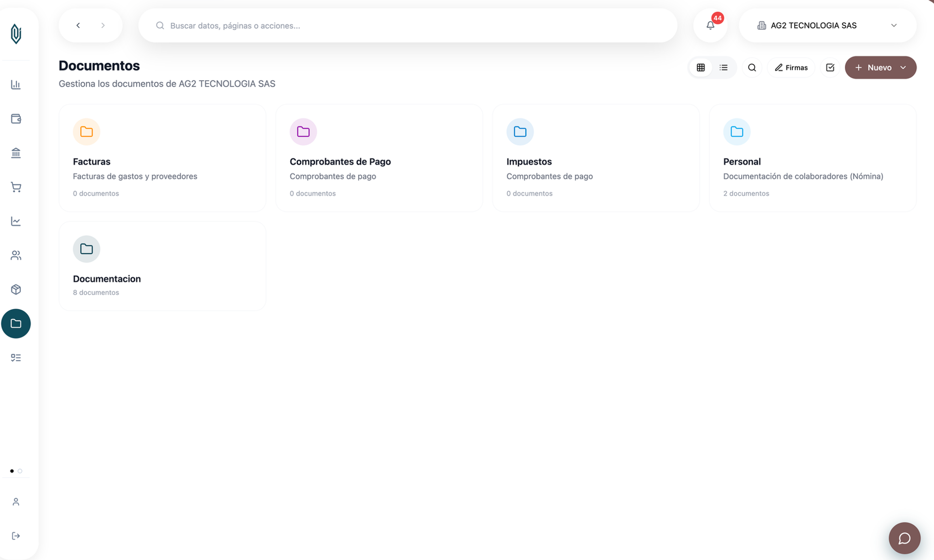Open the wallet sidebar icon

[x=16, y=119]
